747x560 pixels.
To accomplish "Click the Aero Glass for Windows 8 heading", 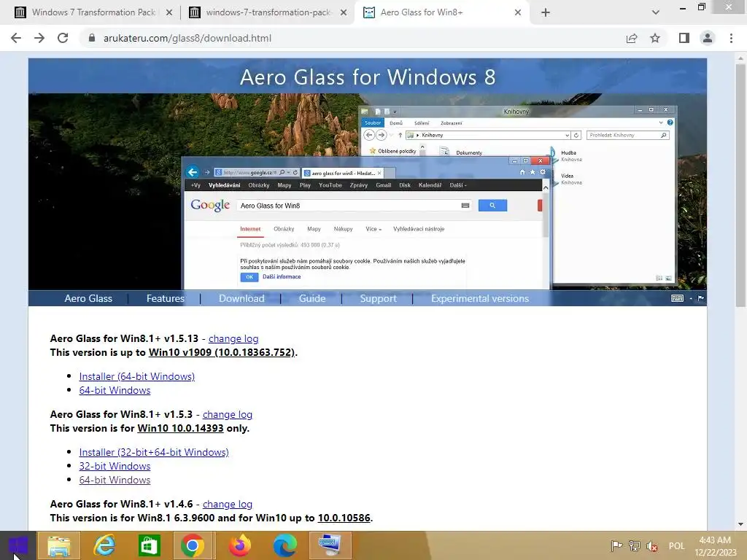I will pyautogui.click(x=368, y=77).
